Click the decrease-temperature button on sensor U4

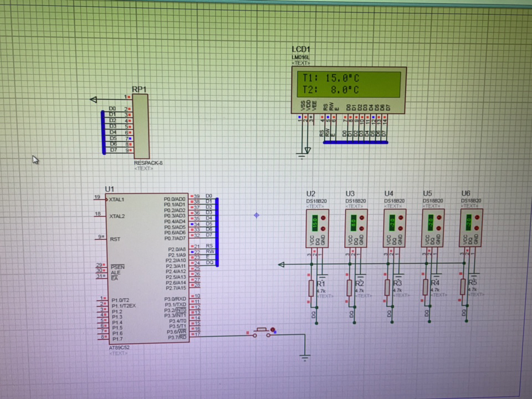(401, 229)
